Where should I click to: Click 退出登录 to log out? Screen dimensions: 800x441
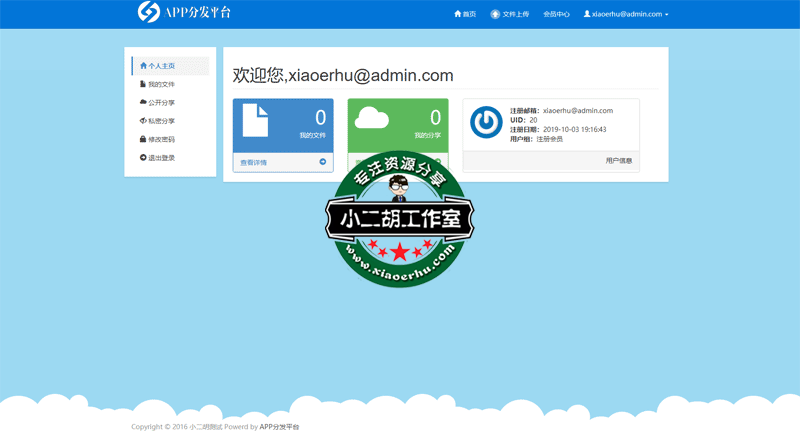[160, 158]
